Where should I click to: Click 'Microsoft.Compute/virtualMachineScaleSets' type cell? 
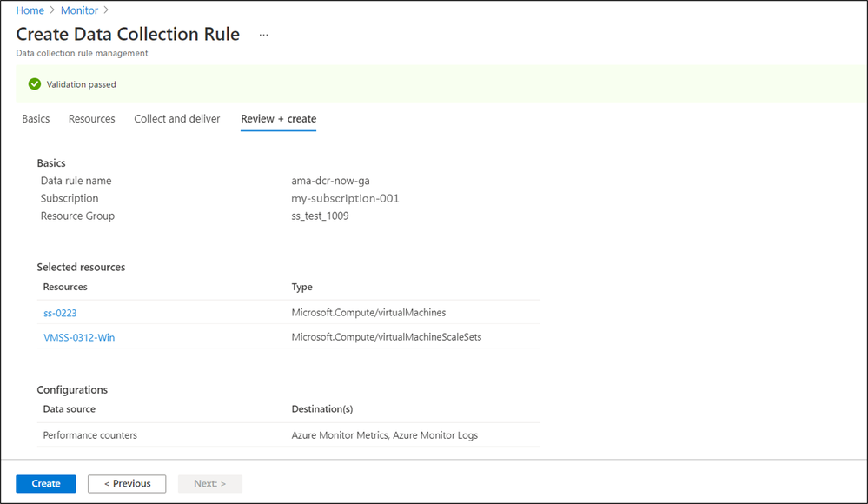(x=387, y=337)
